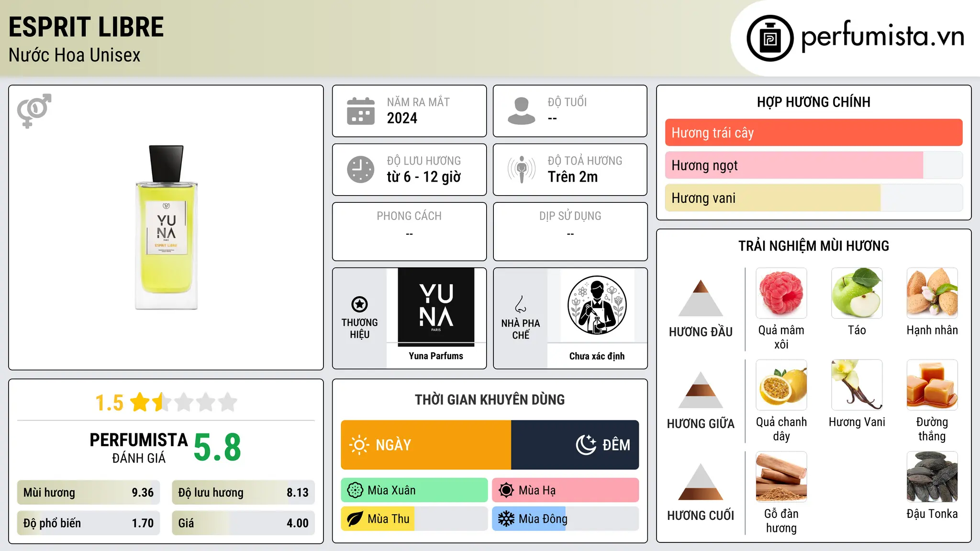Click the Độ lưu hương 8.13 score
980x551 pixels.
tap(243, 493)
